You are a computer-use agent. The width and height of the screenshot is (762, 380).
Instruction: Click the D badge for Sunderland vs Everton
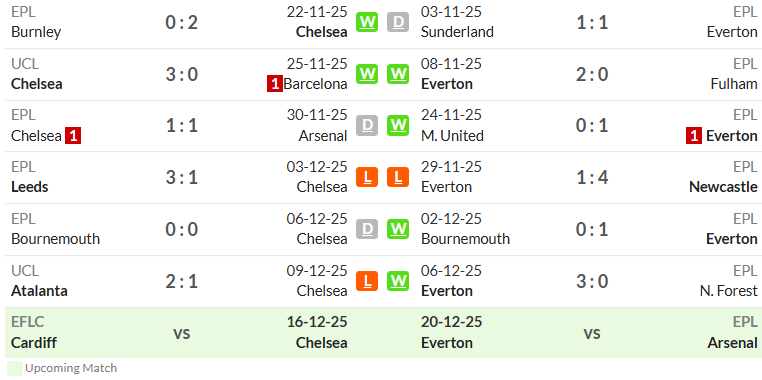point(398,22)
